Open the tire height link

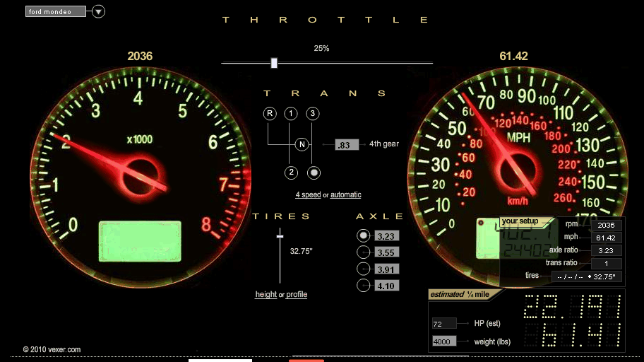[266, 295]
